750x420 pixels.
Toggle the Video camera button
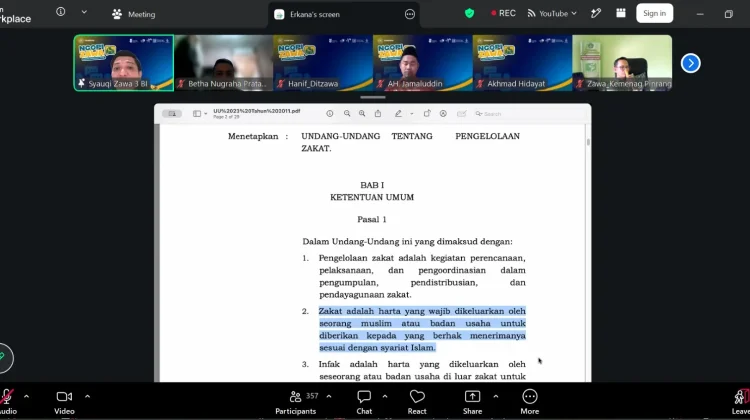(x=64, y=402)
